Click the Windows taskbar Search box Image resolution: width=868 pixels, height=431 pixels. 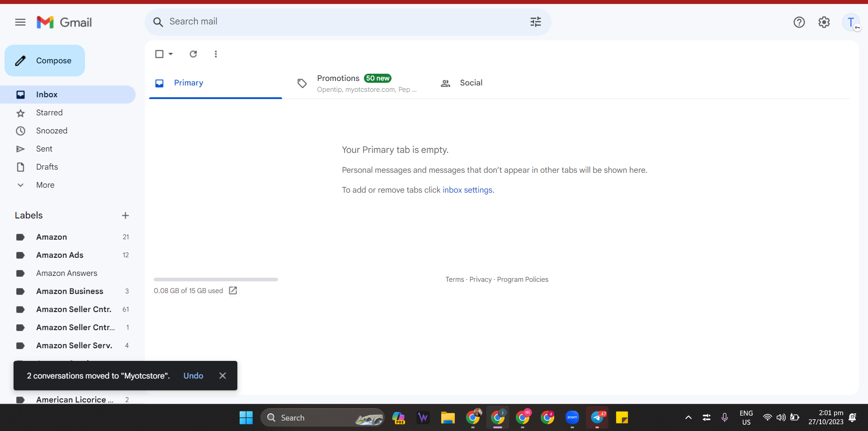[322, 417]
